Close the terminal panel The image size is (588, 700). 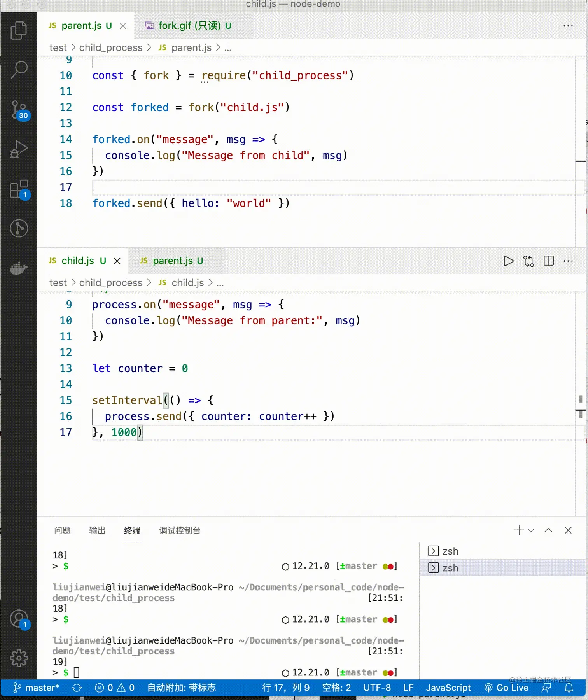pyautogui.click(x=568, y=530)
